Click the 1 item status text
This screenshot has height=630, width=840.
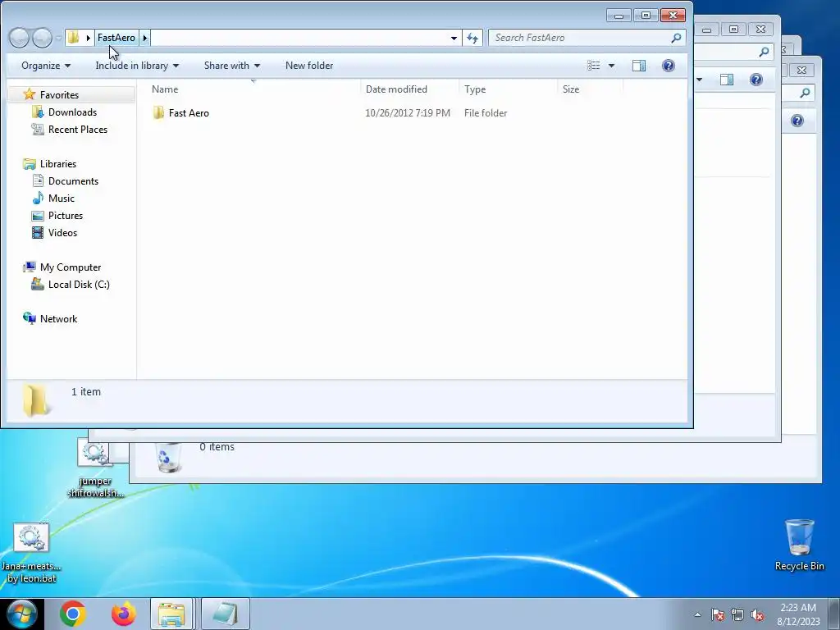85,391
